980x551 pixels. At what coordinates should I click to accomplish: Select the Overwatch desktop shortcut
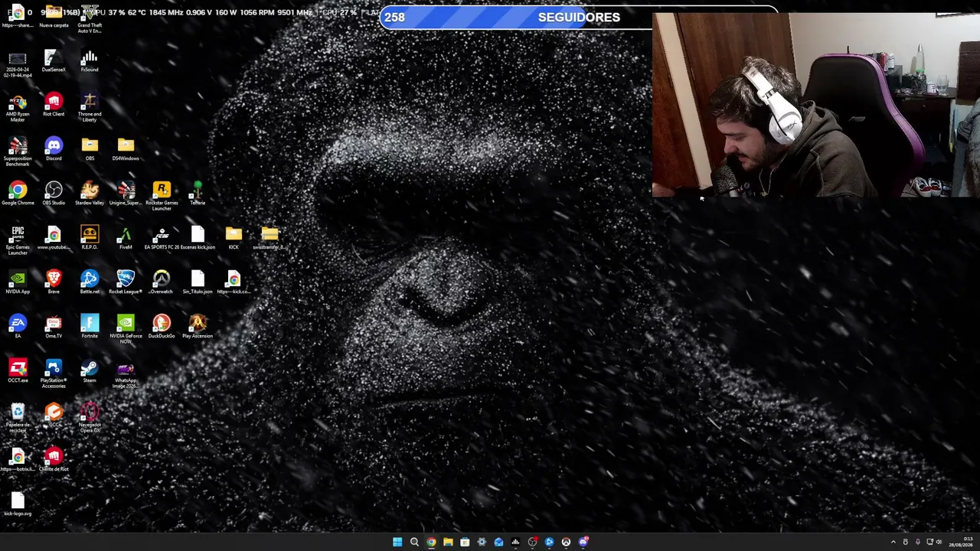tap(162, 280)
